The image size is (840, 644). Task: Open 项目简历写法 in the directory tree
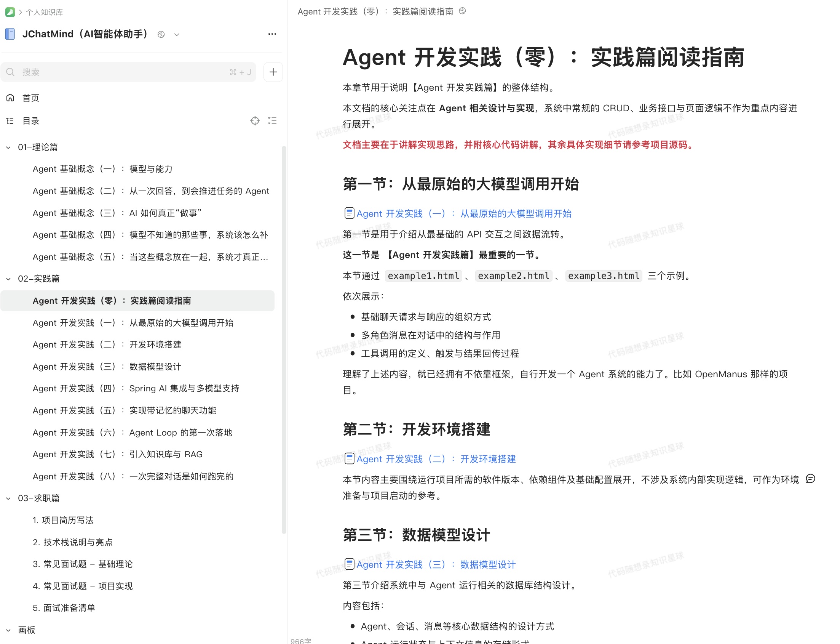[63, 521]
